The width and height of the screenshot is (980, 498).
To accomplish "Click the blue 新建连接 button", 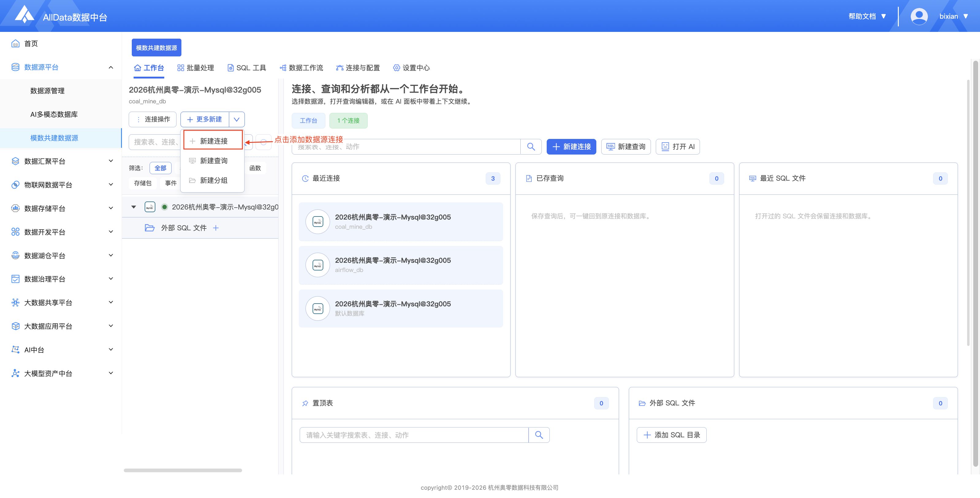I will tap(571, 147).
